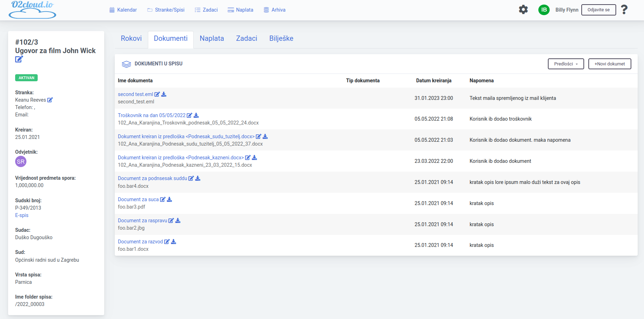Image resolution: width=644 pixels, height=319 pixels.
Task: Open the E-spis link
Action: click(x=22, y=215)
